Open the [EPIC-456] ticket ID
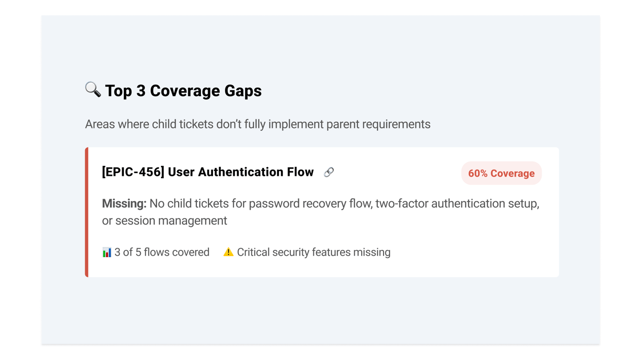The width and height of the screenshot is (644, 362). pyautogui.click(x=133, y=172)
